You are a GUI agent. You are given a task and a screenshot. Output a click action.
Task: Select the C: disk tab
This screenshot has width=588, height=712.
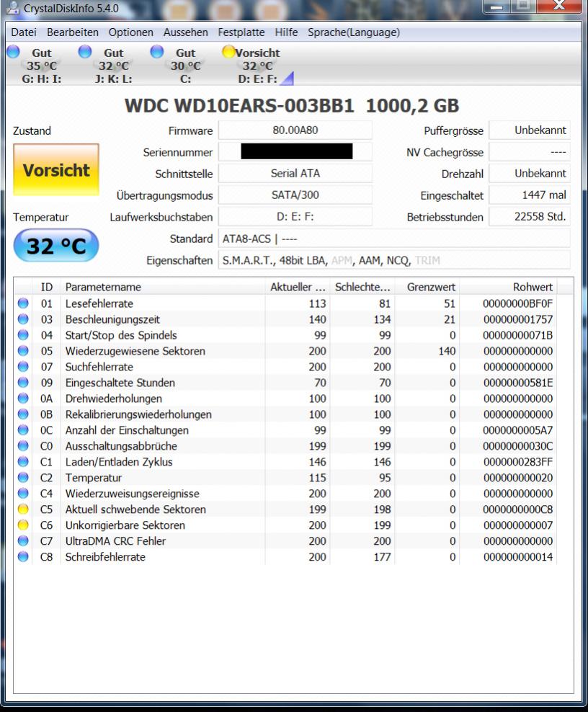pos(185,66)
